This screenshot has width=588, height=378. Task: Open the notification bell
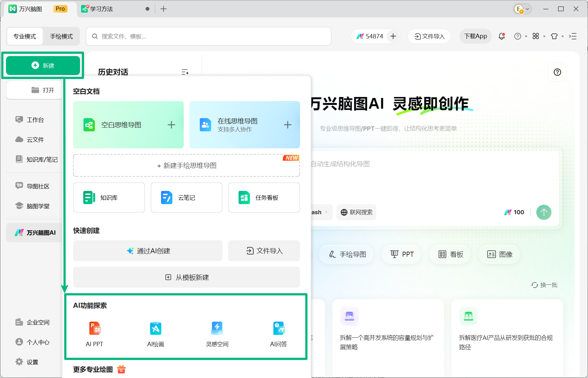tap(502, 36)
